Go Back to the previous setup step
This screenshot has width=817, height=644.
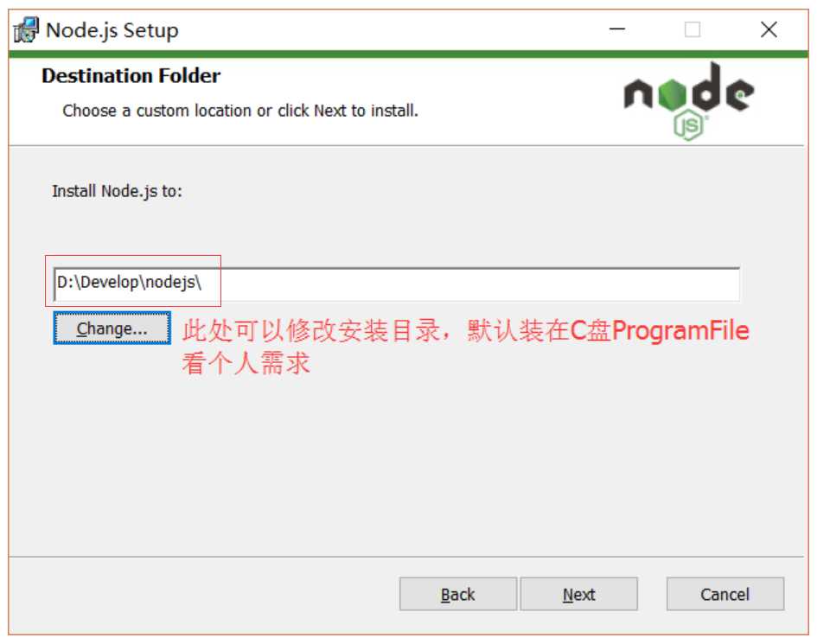click(x=458, y=594)
